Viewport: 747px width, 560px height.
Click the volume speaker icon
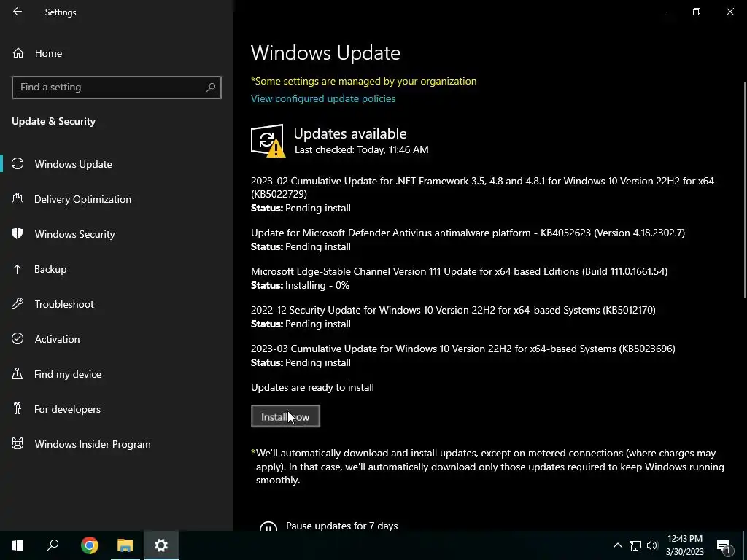652,545
